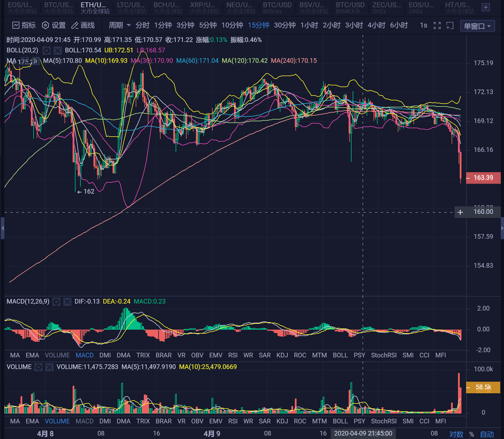
Task: Open BOLL indicator settings gear
Action: point(47,51)
